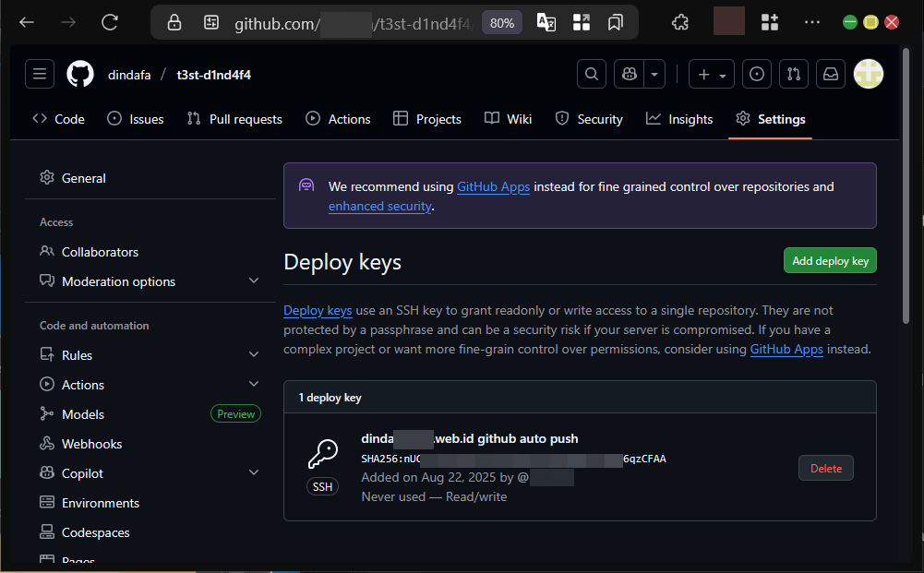Open the Copilot chat icon
This screenshot has width=924, height=573.
(630, 75)
